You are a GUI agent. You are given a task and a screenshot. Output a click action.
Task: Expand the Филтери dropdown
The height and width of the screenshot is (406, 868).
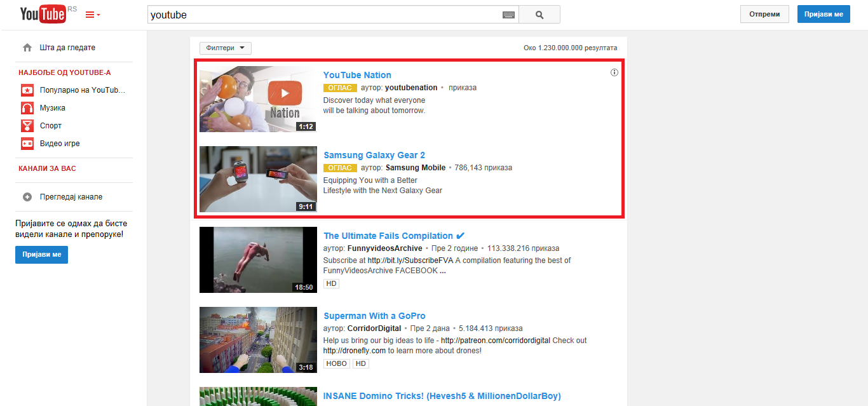pos(226,48)
